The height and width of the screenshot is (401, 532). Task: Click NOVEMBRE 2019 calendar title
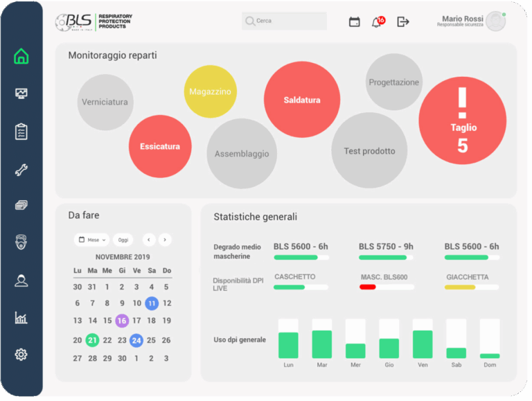[x=123, y=257]
